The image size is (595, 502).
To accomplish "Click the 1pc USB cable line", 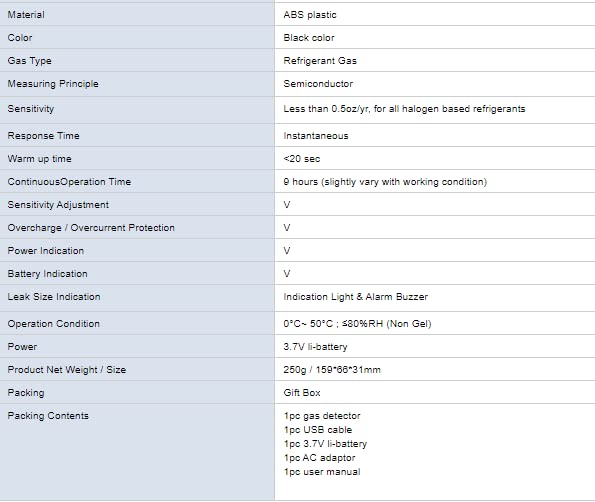I will [x=318, y=430].
